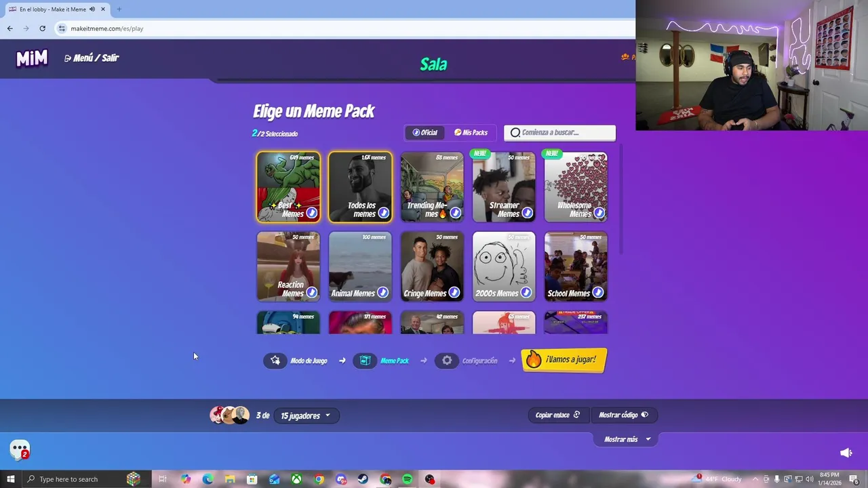Viewport: 868px width, 488px height.
Task: Select the Reaction Memes pack
Action: coord(288,266)
